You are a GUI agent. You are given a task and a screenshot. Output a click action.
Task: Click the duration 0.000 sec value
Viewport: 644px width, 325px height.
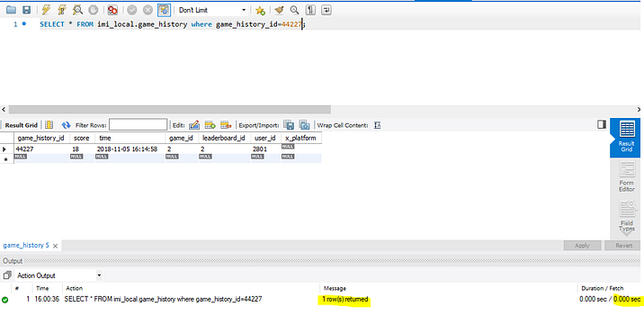click(x=593, y=299)
